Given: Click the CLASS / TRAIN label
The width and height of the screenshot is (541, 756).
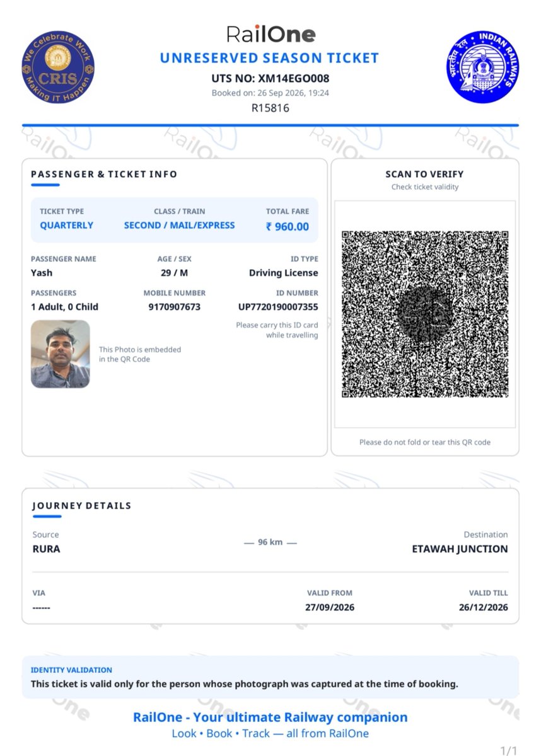Looking at the screenshot, I should tap(180, 212).
